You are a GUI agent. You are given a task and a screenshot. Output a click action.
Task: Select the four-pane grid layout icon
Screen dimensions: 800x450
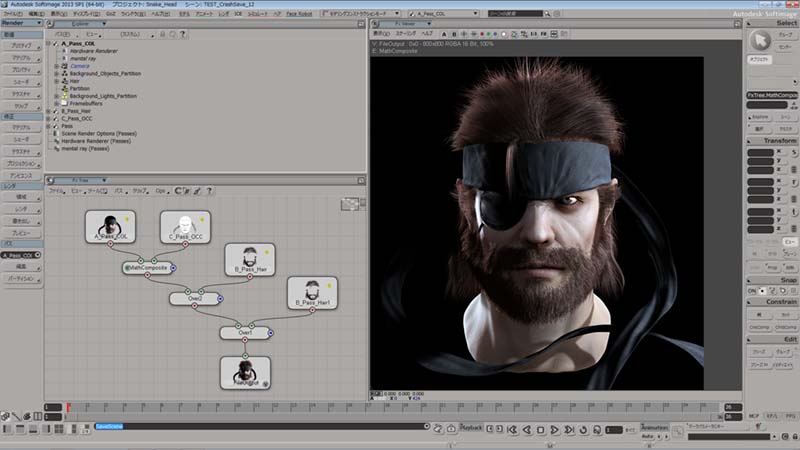[x=59, y=429]
